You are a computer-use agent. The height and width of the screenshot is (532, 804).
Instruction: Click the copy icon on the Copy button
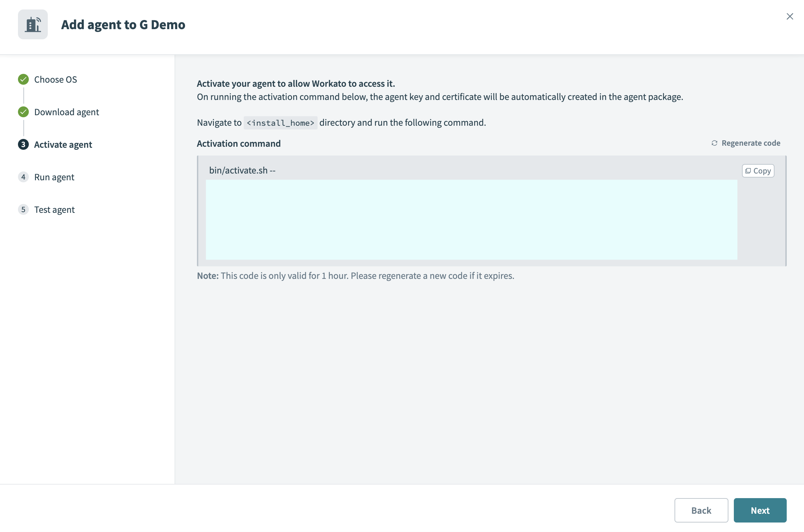pos(748,171)
